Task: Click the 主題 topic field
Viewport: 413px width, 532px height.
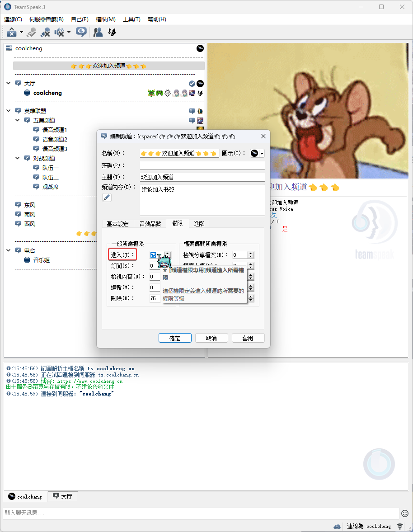Action: (202, 177)
